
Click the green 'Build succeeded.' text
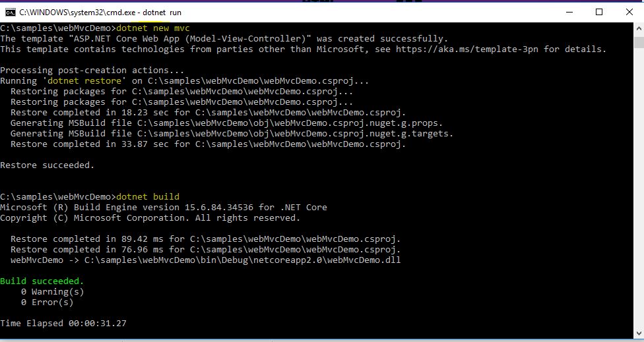[42, 281]
